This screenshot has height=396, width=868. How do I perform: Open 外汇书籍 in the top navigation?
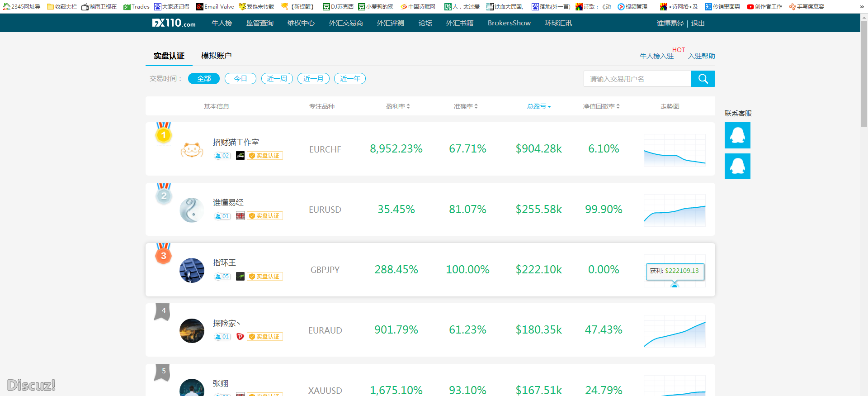460,23
